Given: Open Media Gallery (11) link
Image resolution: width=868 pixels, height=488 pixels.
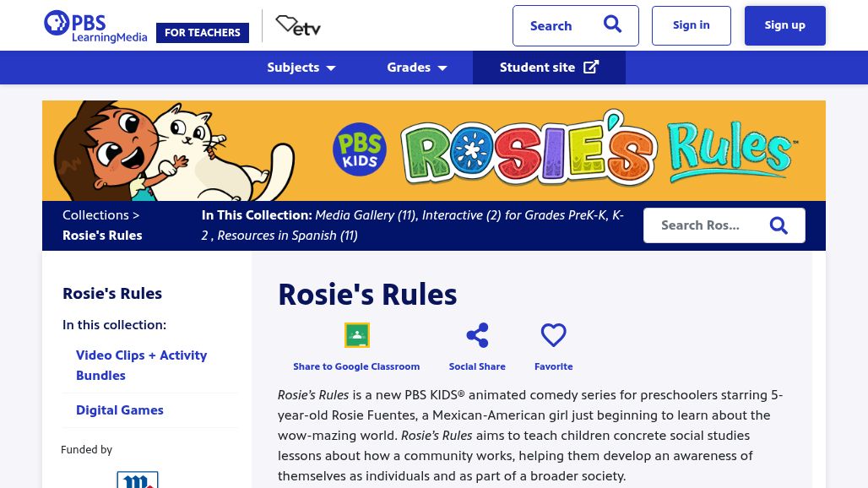Looking at the screenshot, I should (x=365, y=215).
